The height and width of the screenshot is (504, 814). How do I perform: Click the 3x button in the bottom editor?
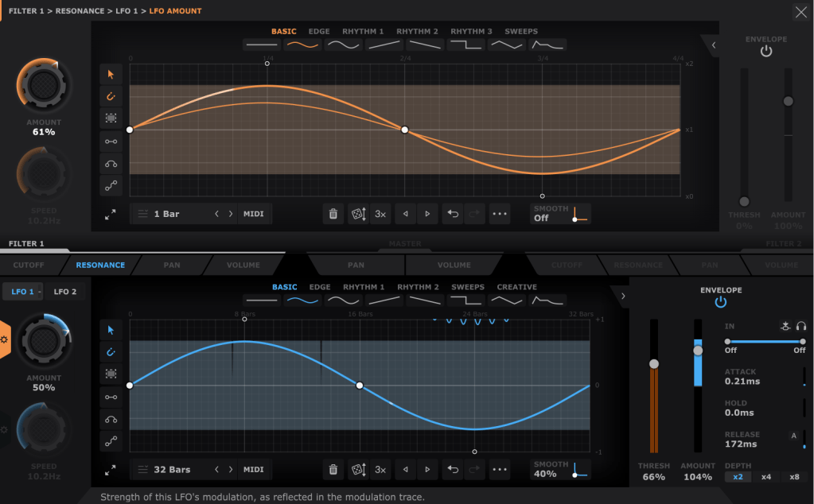click(x=380, y=470)
